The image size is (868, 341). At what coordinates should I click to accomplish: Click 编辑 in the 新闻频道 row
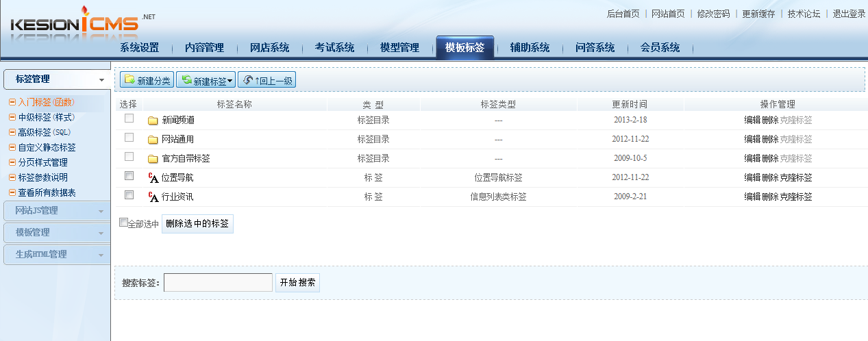point(752,121)
